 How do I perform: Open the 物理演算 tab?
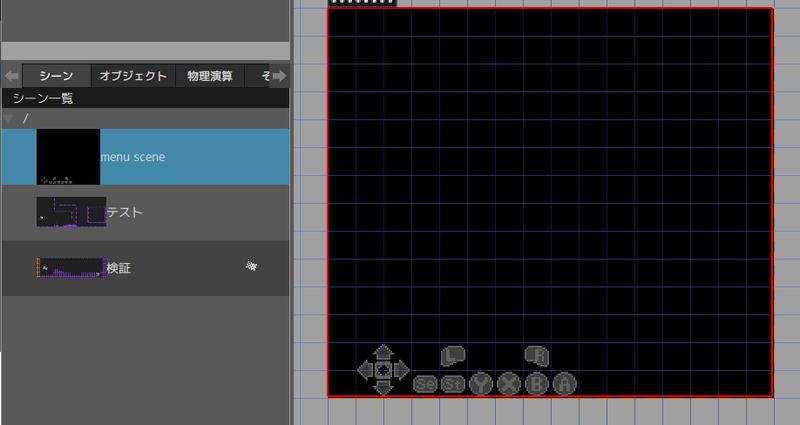pos(210,76)
